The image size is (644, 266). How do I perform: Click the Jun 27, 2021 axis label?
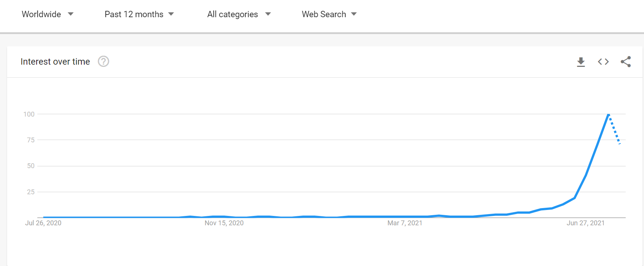pyautogui.click(x=585, y=223)
